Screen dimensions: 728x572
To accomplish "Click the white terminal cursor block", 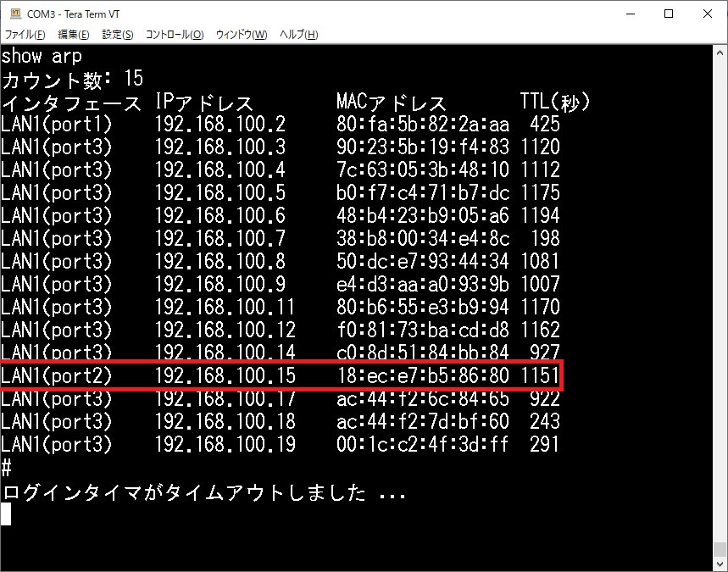I will point(6,514).
